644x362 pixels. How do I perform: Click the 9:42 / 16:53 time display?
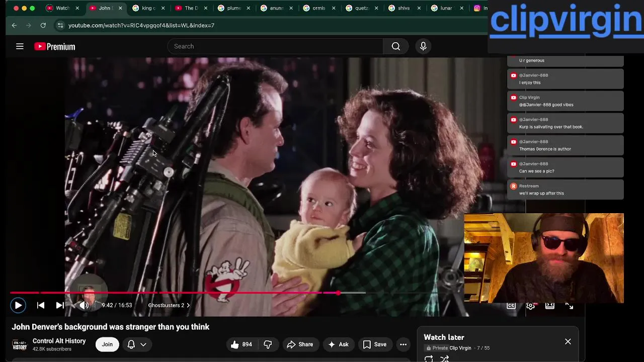click(x=117, y=305)
